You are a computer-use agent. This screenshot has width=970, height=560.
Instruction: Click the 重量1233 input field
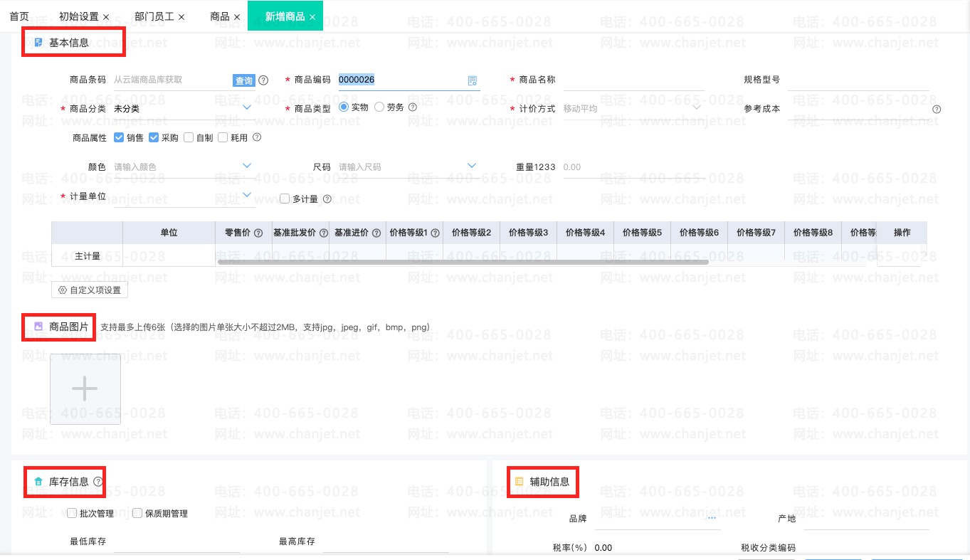[633, 167]
